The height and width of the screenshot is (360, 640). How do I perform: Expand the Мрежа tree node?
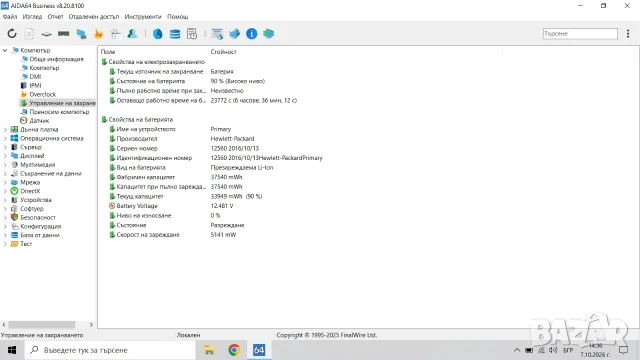pos(5,182)
